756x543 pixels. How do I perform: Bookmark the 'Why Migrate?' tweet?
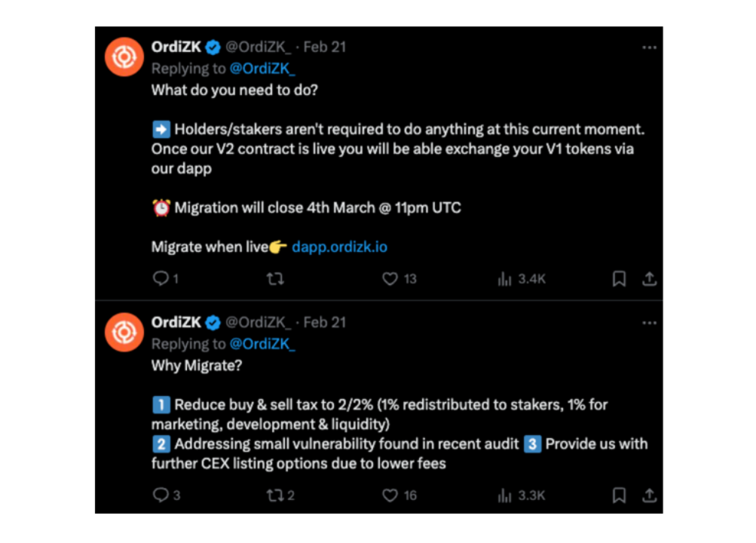(619, 495)
